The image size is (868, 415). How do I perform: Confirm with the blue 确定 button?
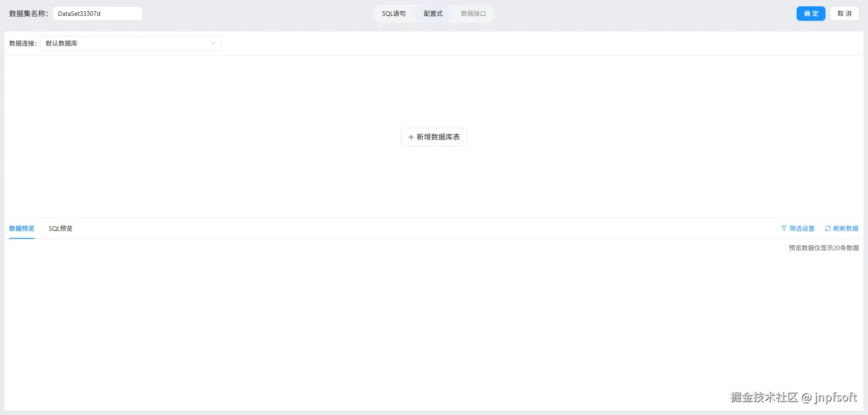(x=811, y=14)
